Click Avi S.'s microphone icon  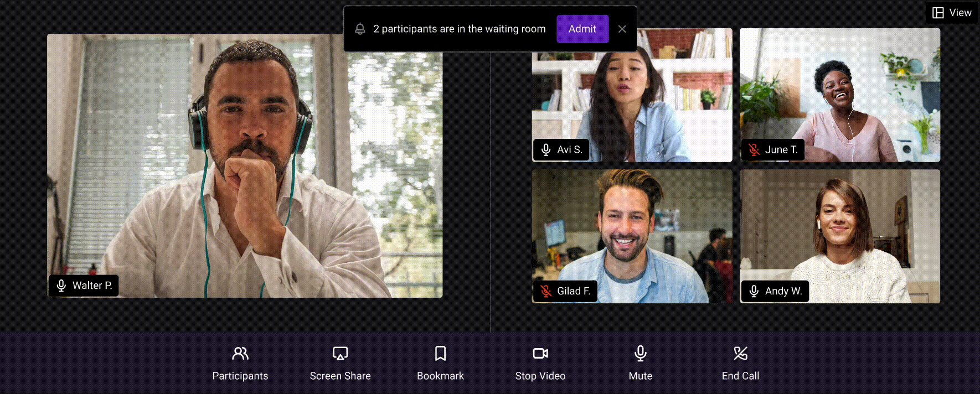(546, 150)
